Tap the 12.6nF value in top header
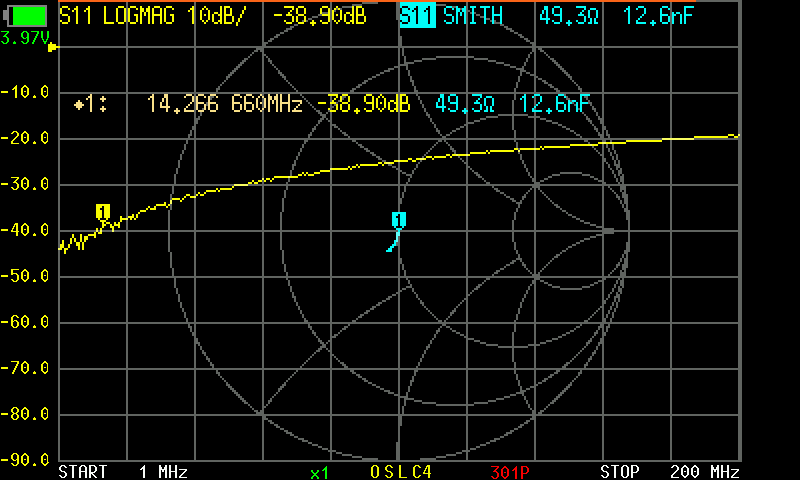The image size is (800, 480). pos(658,16)
